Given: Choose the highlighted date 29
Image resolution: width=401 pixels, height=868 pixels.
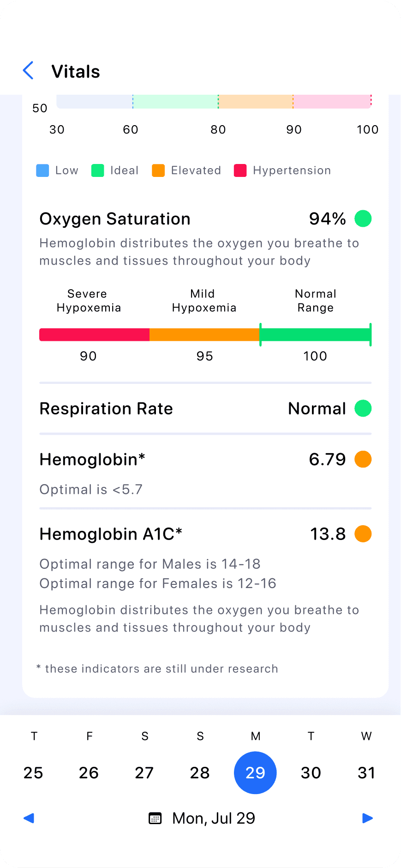Looking at the screenshot, I should pyautogui.click(x=255, y=772).
